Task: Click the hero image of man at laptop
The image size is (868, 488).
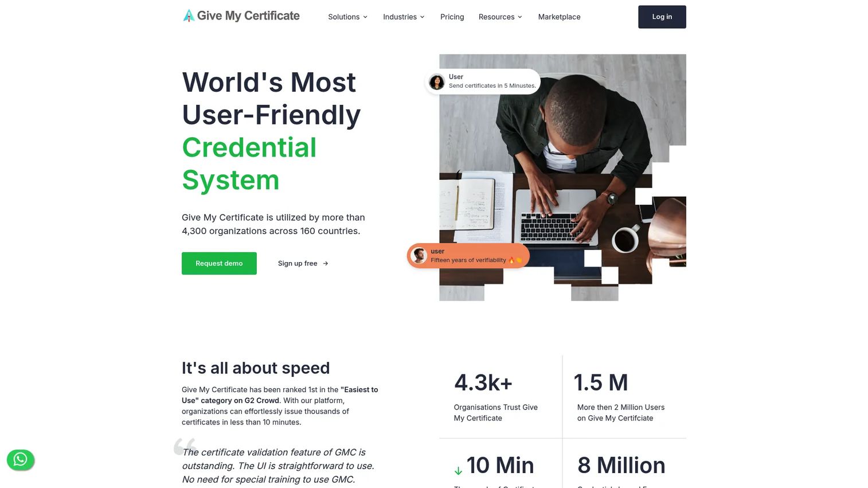Action: (x=562, y=177)
